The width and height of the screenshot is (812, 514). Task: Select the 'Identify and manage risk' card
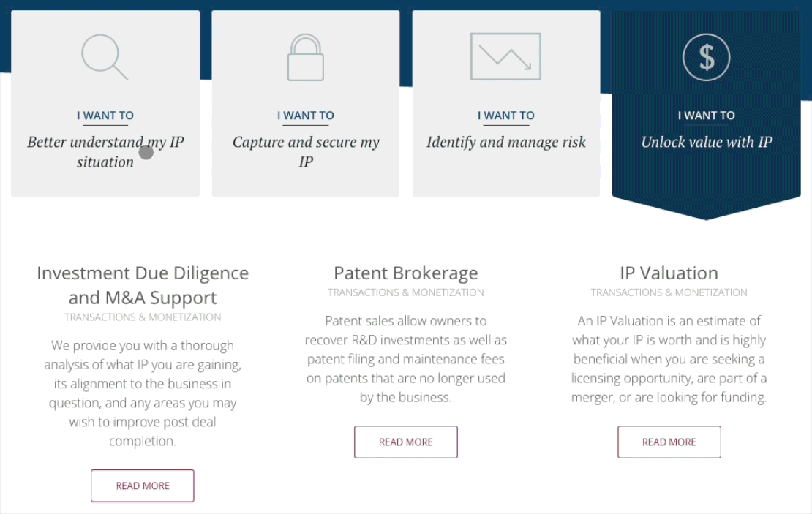pyautogui.click(x=506, y=102)
